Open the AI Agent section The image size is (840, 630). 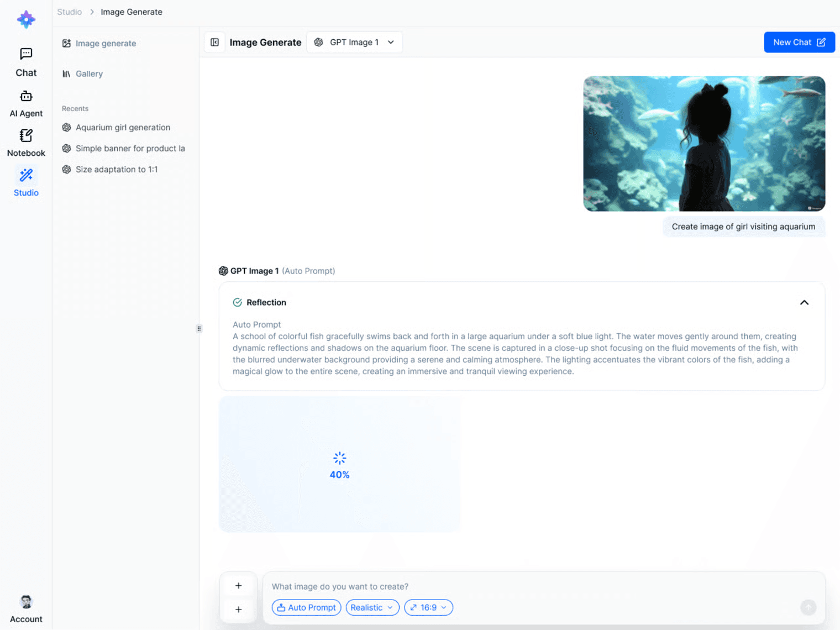click(26, 104)
